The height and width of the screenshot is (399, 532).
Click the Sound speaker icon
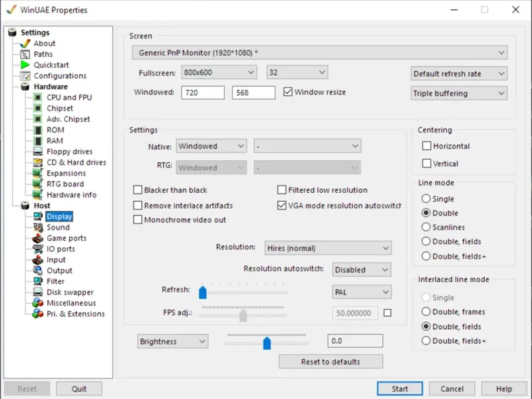(x=38, y=227)
